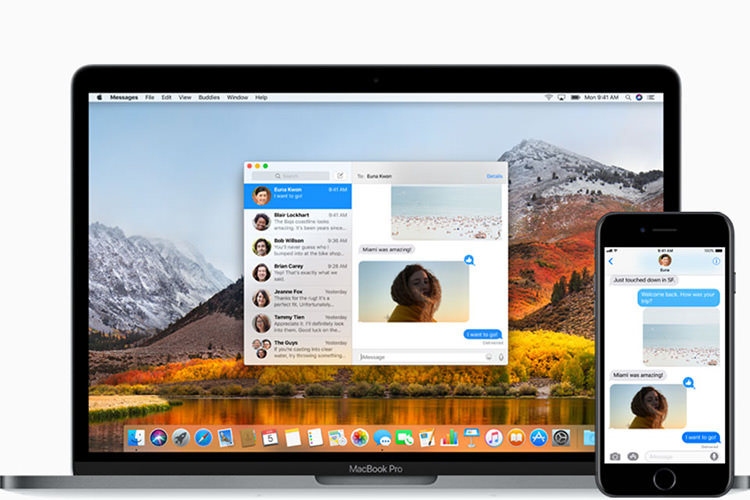Tap the beach photo on the iPhone
Screen dimensions: 750x500
tap(681, 337)
